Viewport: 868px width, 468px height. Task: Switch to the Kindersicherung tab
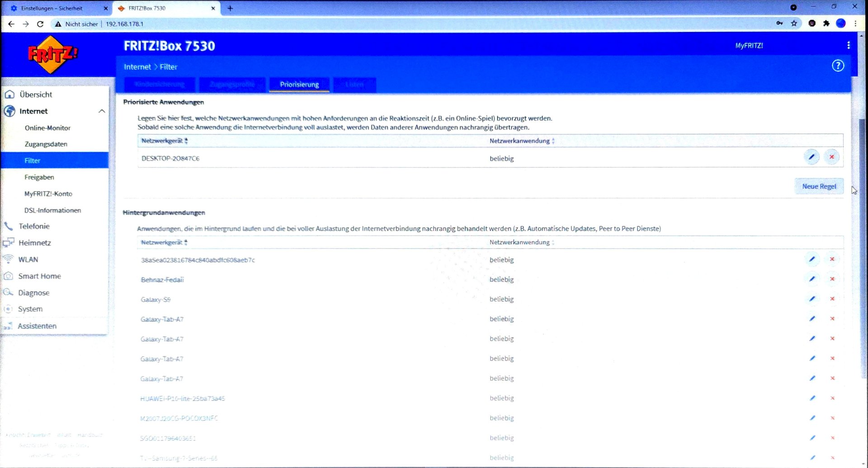pyautogui.click(x=160, y=85)
